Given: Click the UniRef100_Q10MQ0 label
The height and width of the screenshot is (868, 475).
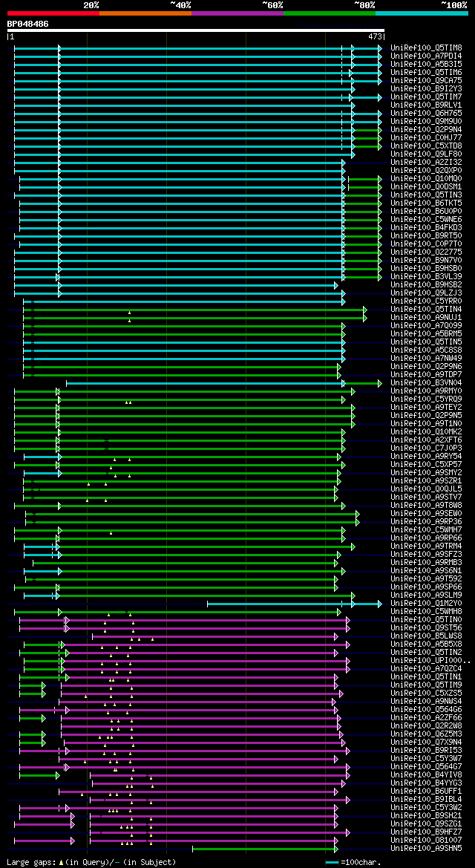Looking at the screenshot, I should pyautogui.click(x=426, y=178).
